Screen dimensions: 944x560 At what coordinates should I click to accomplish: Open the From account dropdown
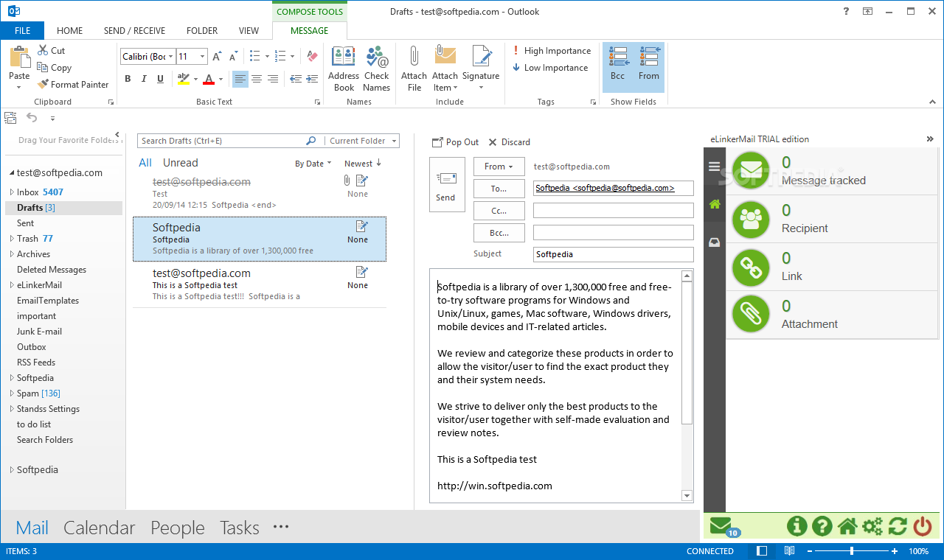pyautogui.click(x=499, y=167)
